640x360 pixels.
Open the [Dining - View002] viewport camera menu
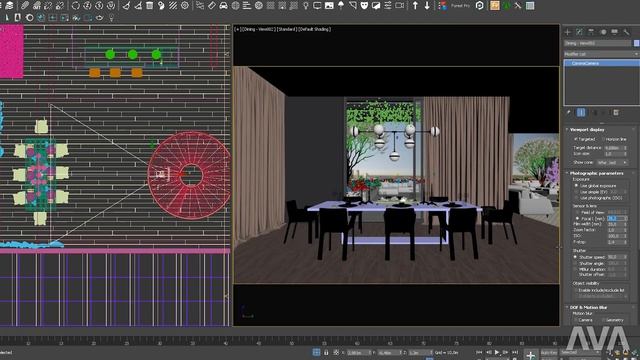coord(259,29)
